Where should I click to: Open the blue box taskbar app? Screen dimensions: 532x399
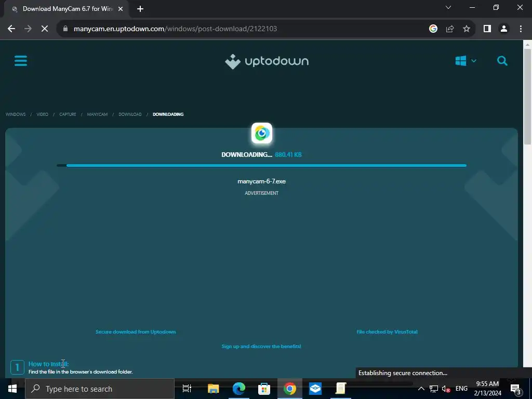pos(315,389)
